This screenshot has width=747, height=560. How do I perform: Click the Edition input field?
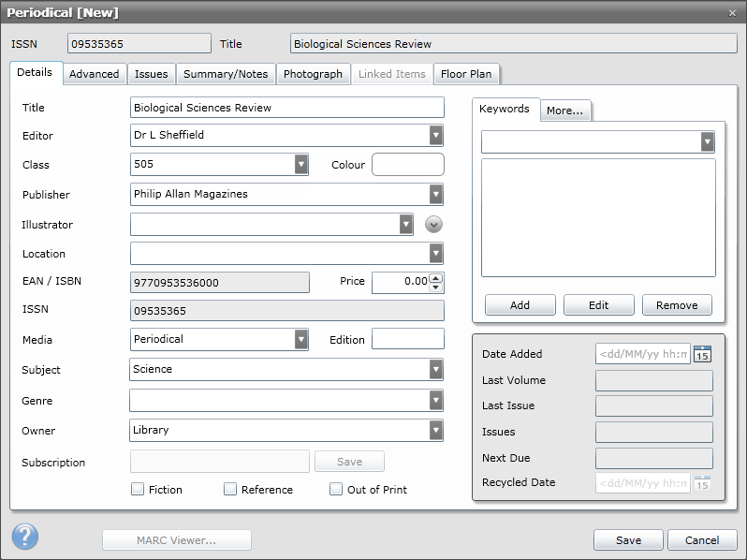(408, 339)
